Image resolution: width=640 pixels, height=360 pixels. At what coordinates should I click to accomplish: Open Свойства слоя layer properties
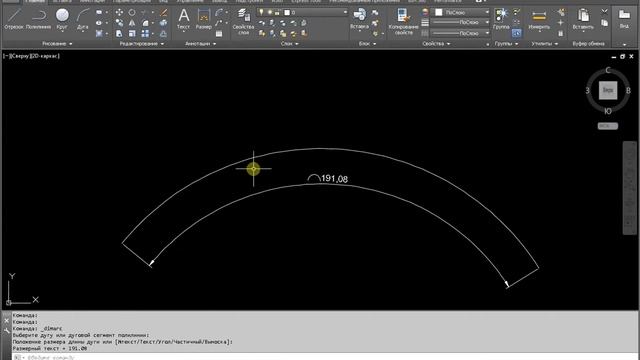pos(243,21)
